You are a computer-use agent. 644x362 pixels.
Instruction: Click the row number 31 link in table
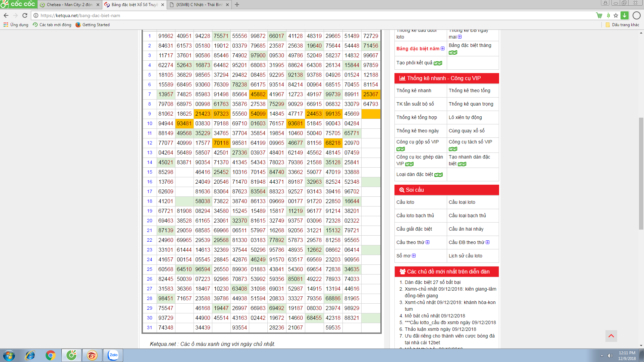click(x=150, y=327)
